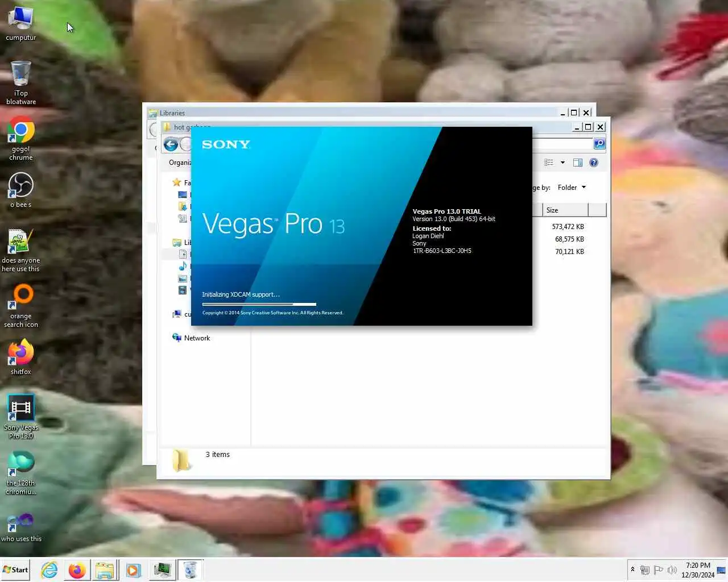
Task: Click the clock showing 7:20 PM
Action: tap(698, 570)
